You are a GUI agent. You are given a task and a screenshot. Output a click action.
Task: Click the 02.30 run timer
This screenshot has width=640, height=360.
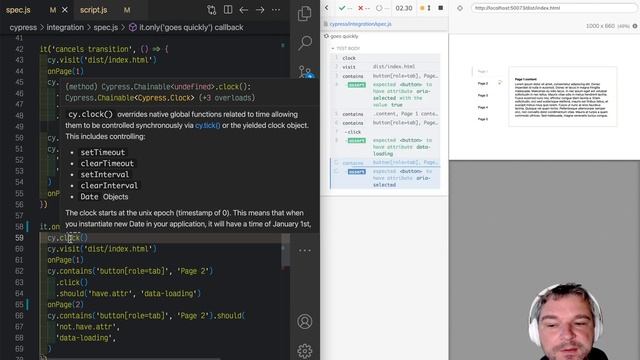404,8
